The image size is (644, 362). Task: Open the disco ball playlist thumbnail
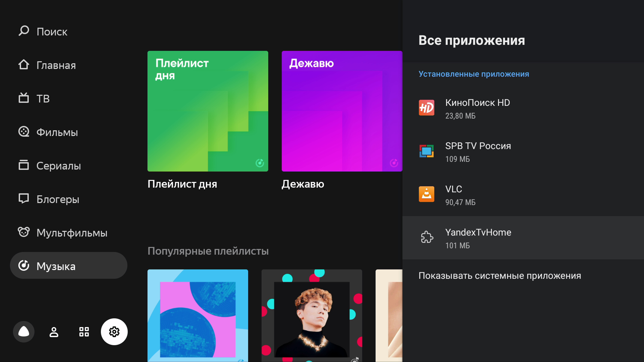(x=198, y=316)
